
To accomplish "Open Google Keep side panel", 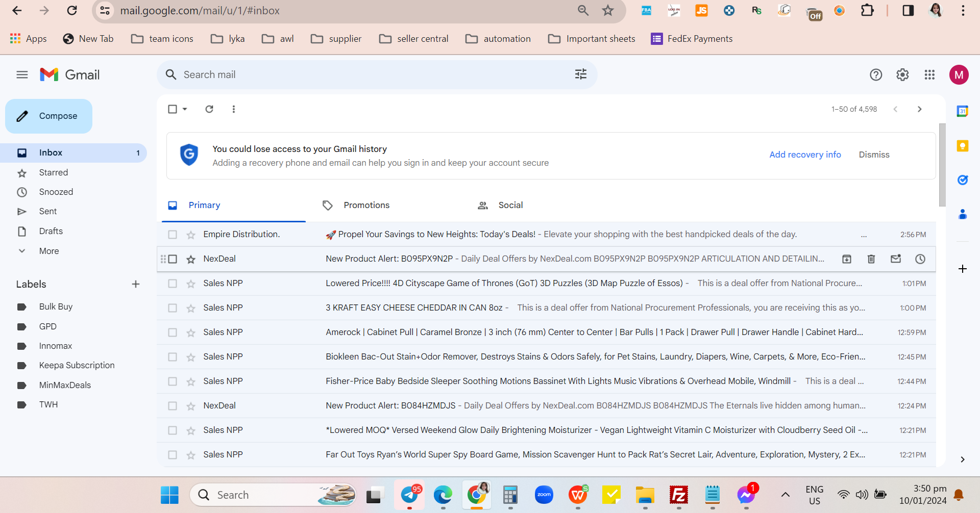I will (x=963, y=146).
